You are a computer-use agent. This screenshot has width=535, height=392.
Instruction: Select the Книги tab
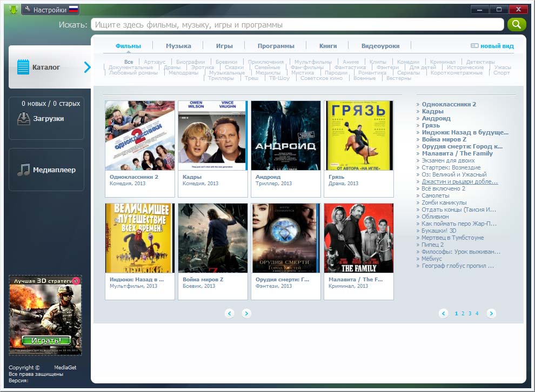pyautogui.click(x=328, y=46)
